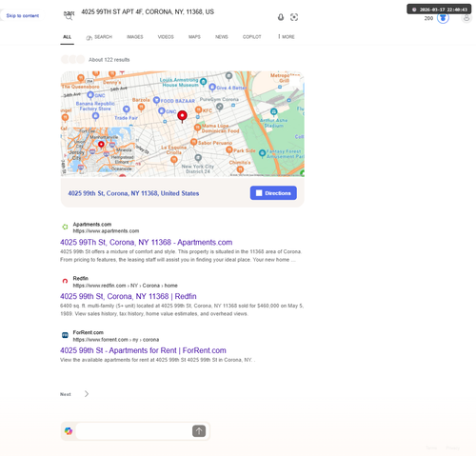Screen dimensions: 476x456
Task: Click https://www.apartments.com URL text
Action: pyautogui.click(x=106, y=231)
